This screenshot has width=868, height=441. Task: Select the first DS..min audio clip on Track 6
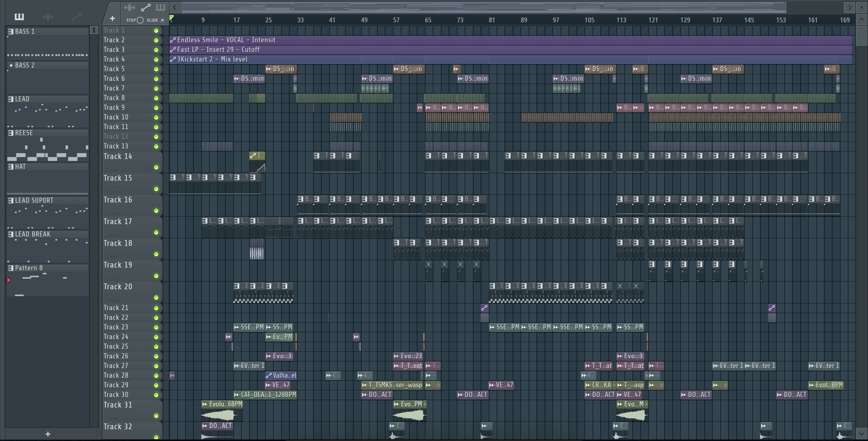coord(249,78)
